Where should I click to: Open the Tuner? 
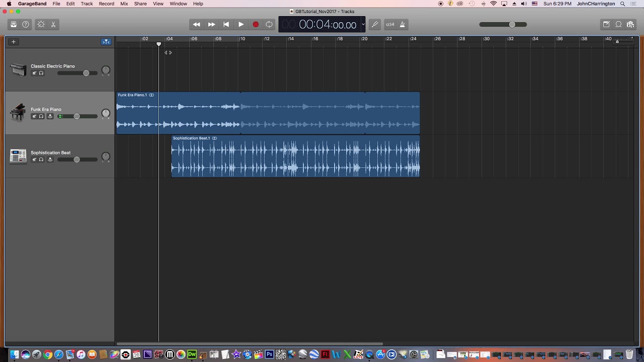click(375, 24)
